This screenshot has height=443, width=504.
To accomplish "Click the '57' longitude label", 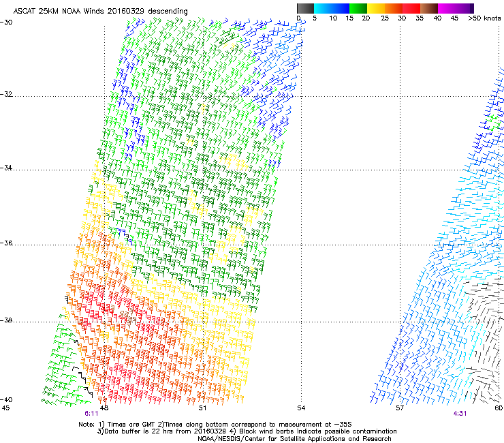I will click(400, 408).
